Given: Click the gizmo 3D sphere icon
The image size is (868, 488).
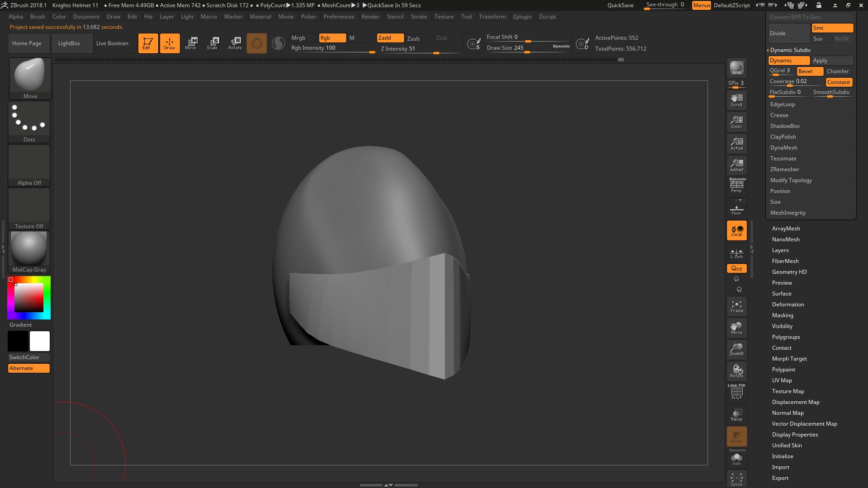Looking at the screenshot, I should (257, 43).
